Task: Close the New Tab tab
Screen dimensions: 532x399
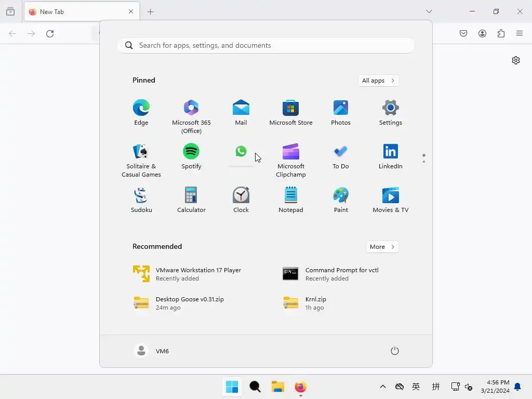Action: 131,11
